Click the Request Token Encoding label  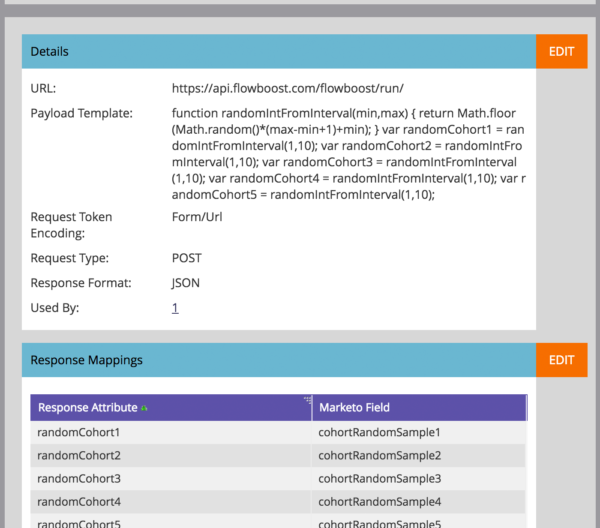click(71, 225)
